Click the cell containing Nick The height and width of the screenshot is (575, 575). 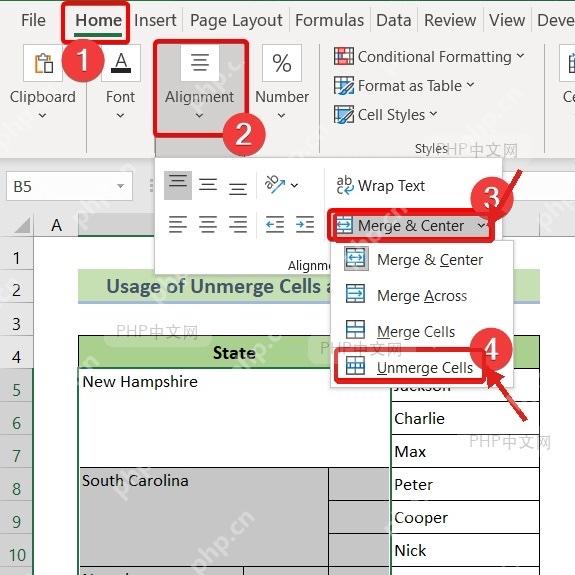coord(465,550)
